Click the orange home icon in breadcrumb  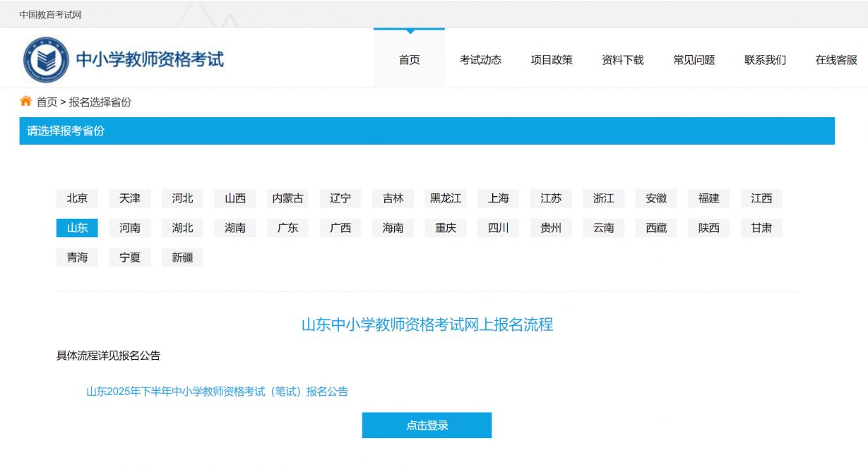click(x=26, y=102)
